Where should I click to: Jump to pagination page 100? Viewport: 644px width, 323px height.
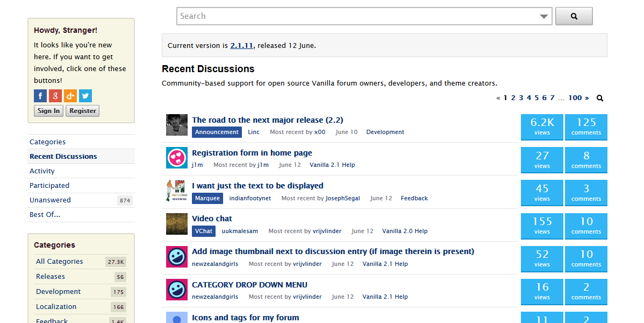coord(575,98)
